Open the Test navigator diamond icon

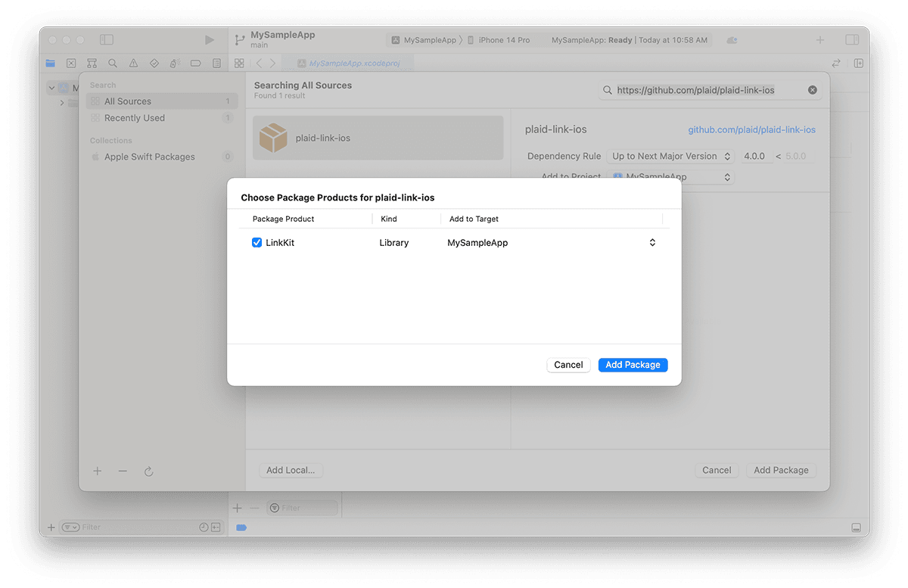click(154, 64)
